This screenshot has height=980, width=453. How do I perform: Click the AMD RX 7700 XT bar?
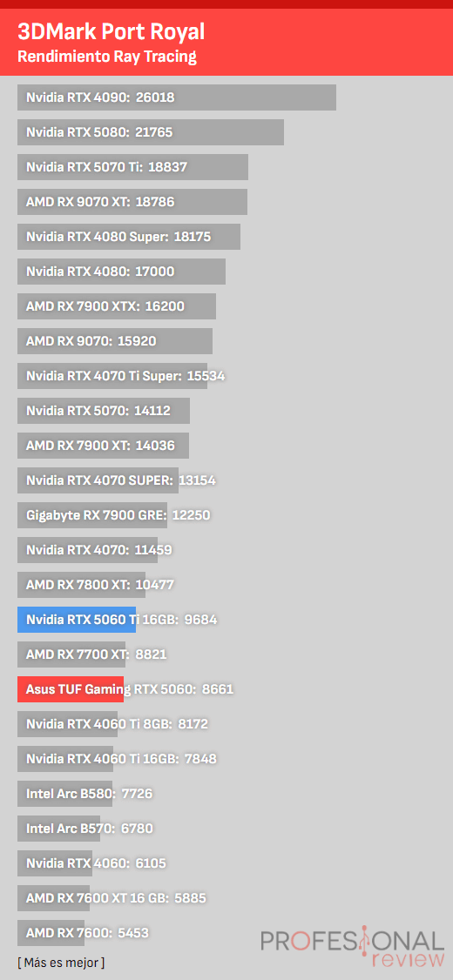72,654
